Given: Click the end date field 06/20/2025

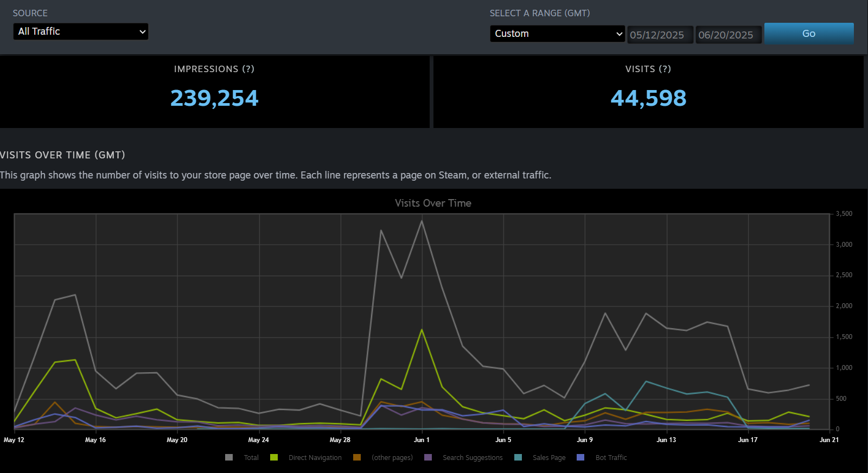Looking at the screenshot, I should [x=727, y=35].
